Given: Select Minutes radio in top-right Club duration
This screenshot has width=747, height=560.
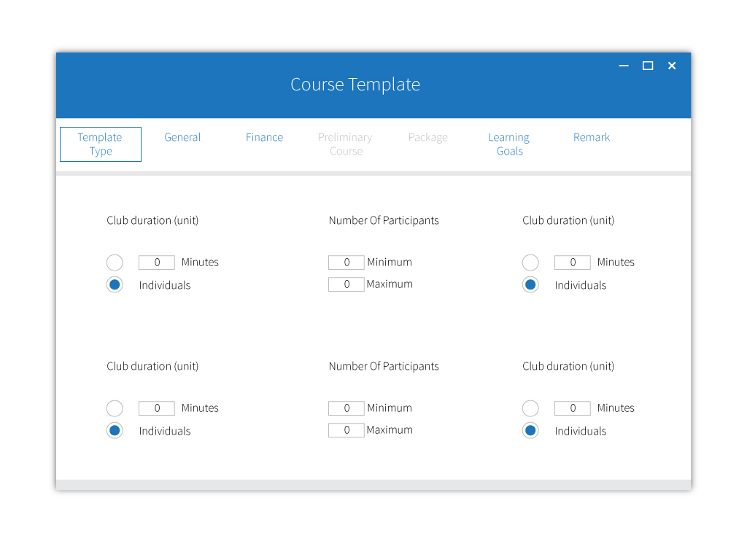Looking at the screenshot, I should pyautogui.click(x=530, y=262).
